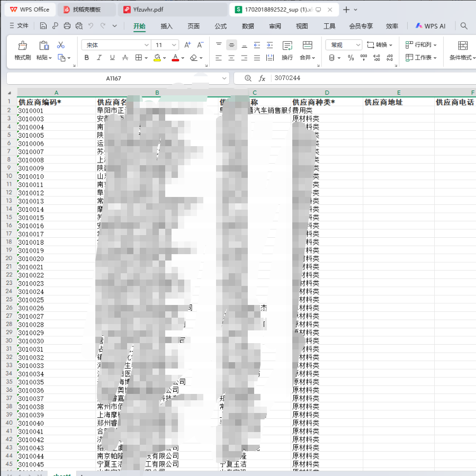Image resolution: width=476 pixels, height=476 pixels.
Task: Click the Percent style icon
Action: tap(351, 58)
